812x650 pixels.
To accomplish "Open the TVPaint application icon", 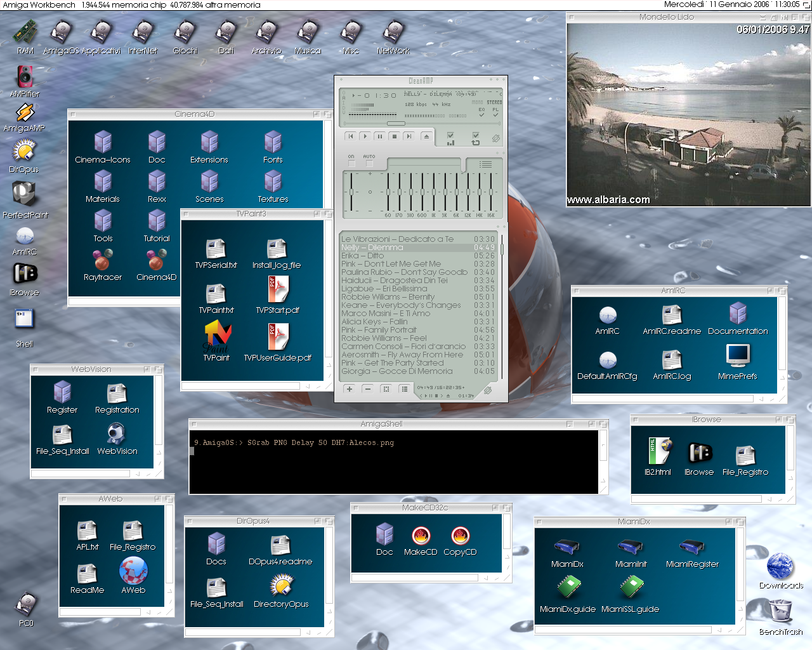I will pyautogui.click(x=216, y=336).
